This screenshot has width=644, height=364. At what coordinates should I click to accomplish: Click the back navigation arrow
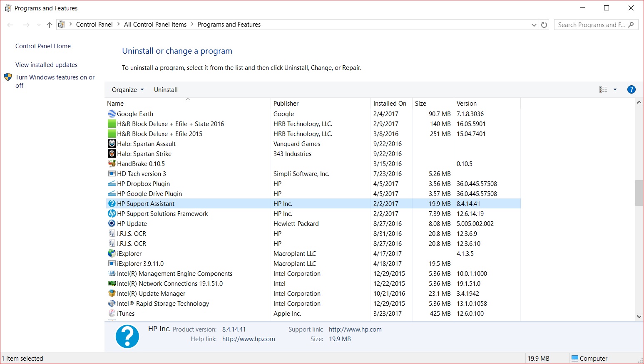coord(10,25)
